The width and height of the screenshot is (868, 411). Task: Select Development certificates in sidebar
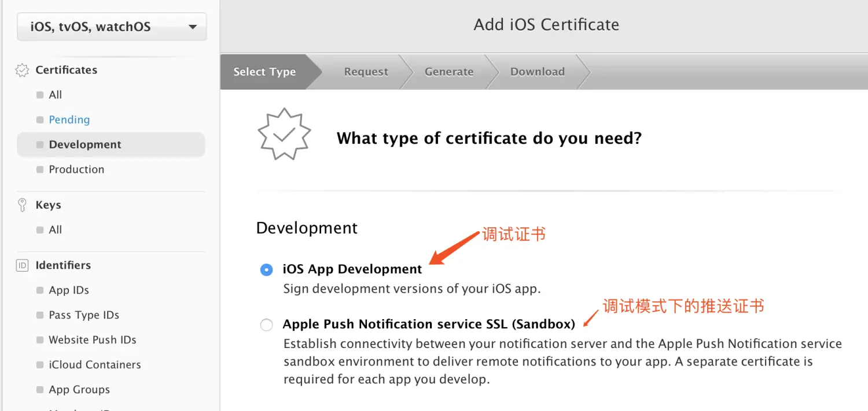coord(111,145)
